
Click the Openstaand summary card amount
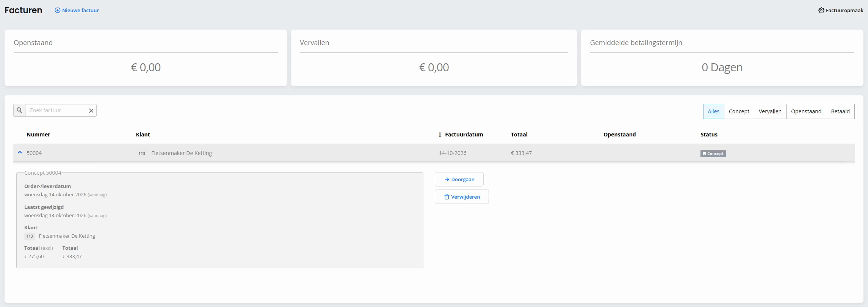146,67
